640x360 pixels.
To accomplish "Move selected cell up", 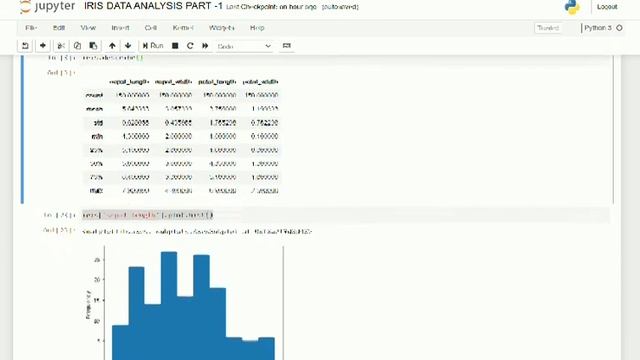I will pos(112,46).
